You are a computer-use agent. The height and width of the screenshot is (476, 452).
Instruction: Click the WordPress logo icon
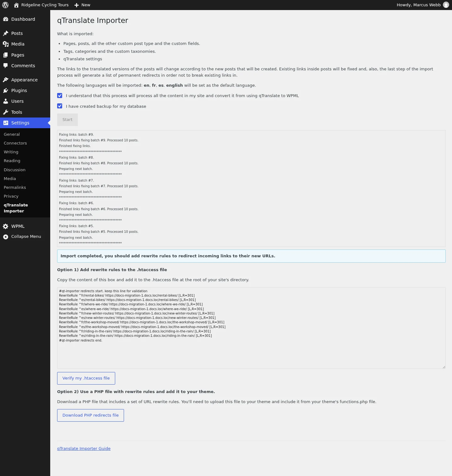point(5,5)
